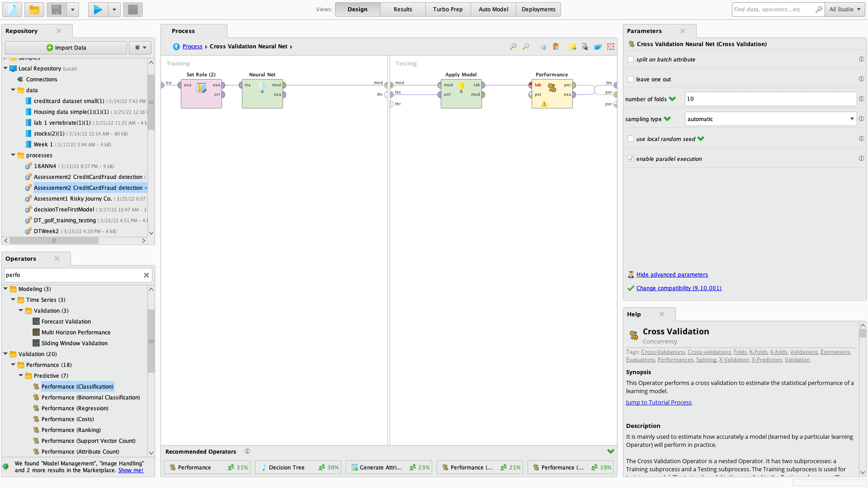Click the Process breadcrumb link
868x488 pixels.
pos(192,47)
